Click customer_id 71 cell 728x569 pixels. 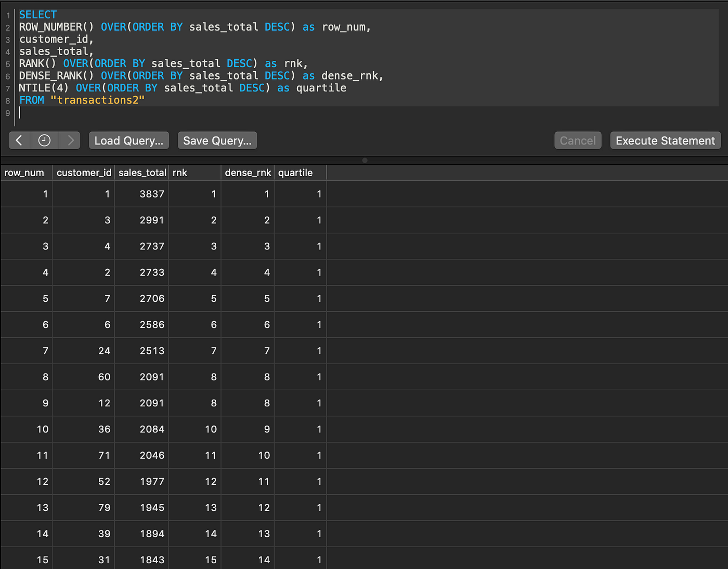[x=84, y=455]
